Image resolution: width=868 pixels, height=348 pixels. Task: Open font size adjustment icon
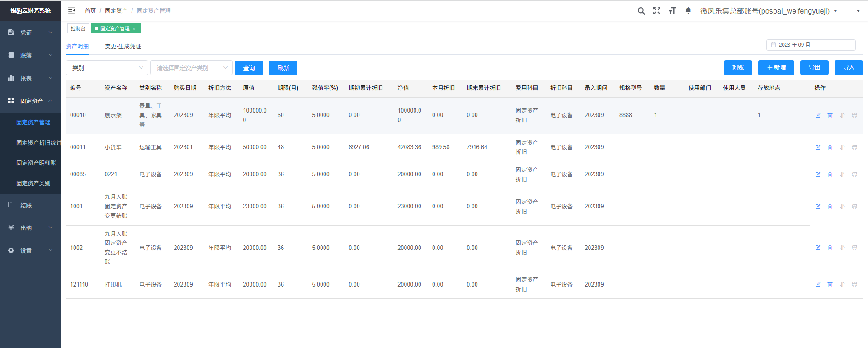[x=672, y=11]
